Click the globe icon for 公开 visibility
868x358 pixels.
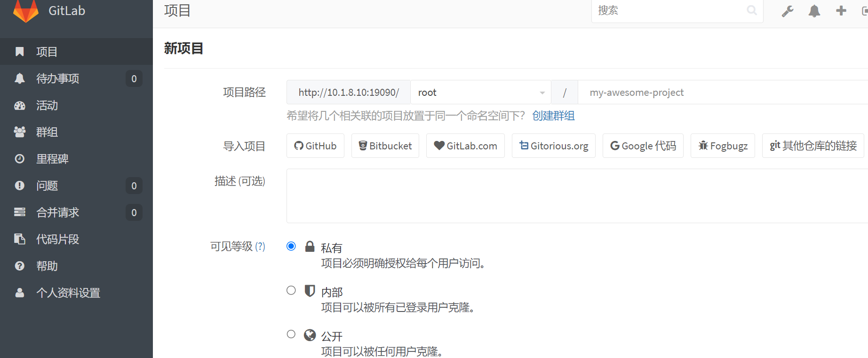[x=310, y=335]
